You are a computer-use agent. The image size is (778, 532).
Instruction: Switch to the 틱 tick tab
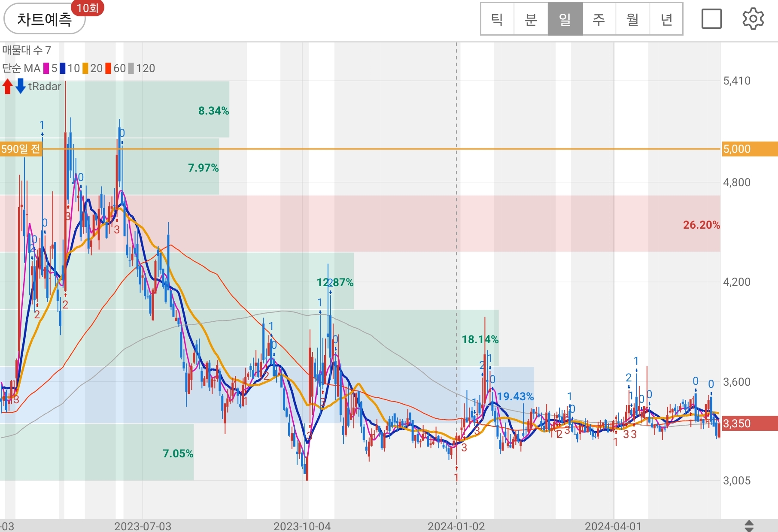click(497, 19)
